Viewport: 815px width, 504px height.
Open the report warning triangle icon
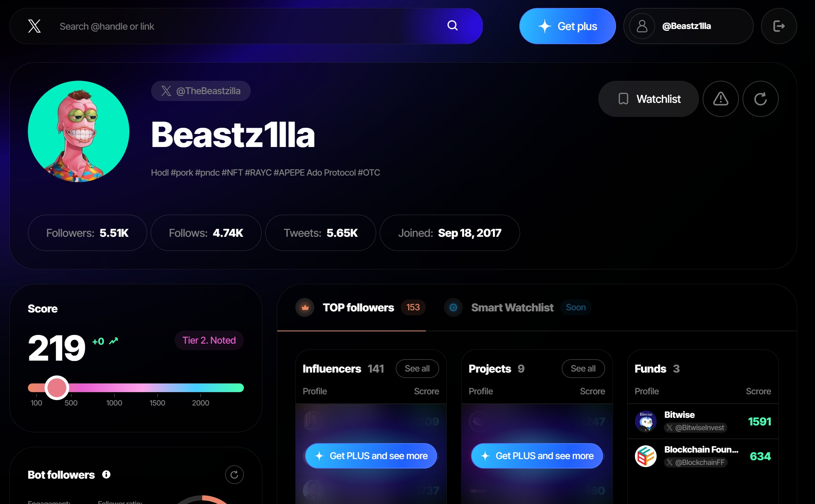click(x=720, y=99)
